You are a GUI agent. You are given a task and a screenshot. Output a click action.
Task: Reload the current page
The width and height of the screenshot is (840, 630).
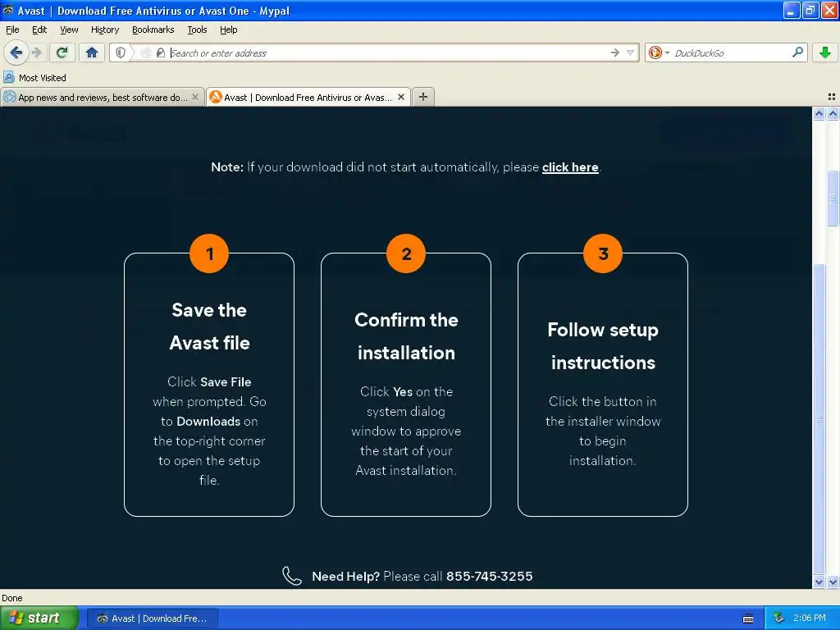[62, 52]
